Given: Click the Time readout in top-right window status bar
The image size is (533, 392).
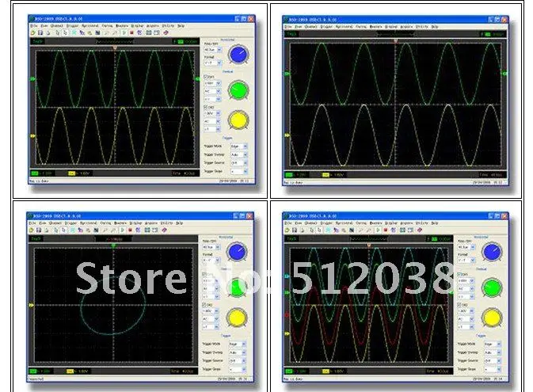Looking at the screenshot, I should [x=491, y=175].
